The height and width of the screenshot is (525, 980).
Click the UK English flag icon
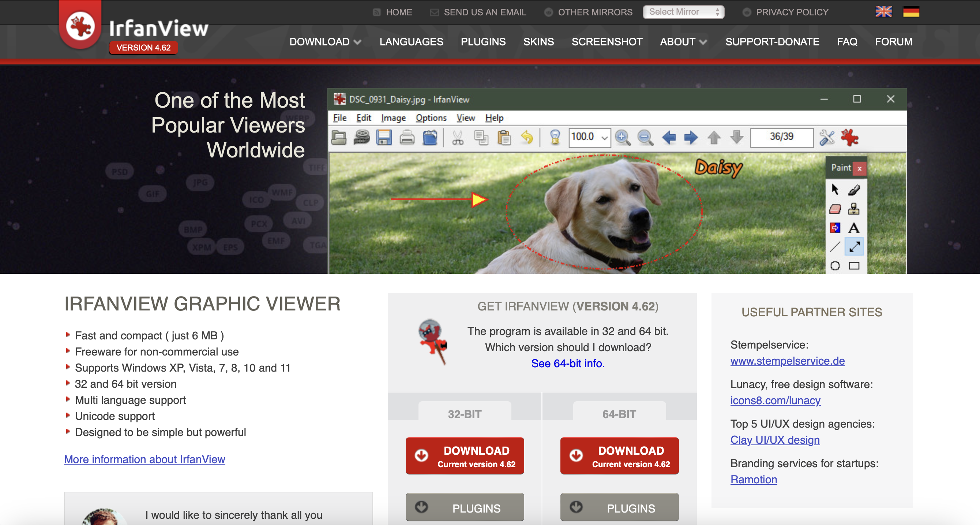[883, 12]
